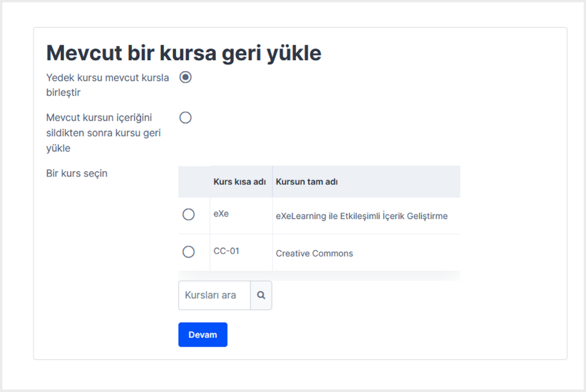Click the empty header cell above the radio column
Viewport: 586px width, 392px height.
194,182
